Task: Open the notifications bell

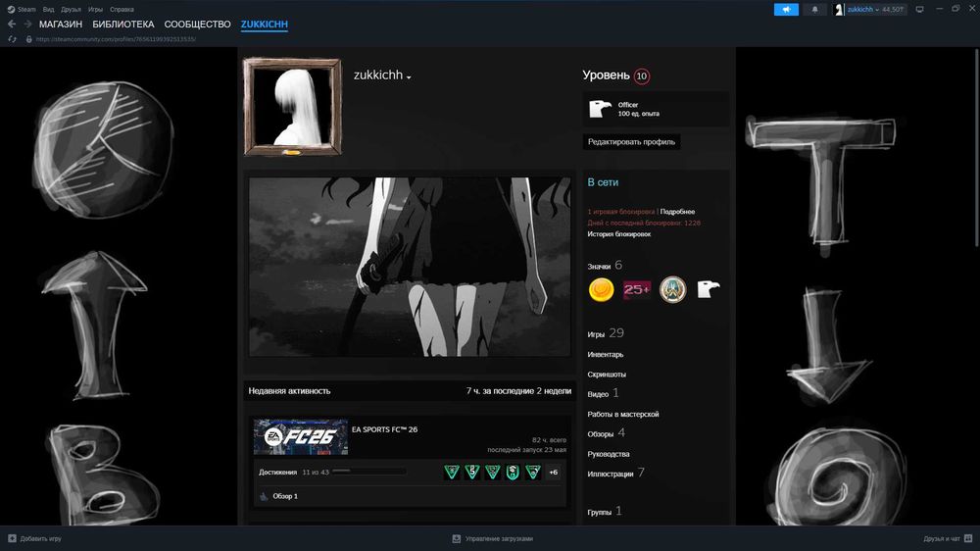Action: pos(814,10)
